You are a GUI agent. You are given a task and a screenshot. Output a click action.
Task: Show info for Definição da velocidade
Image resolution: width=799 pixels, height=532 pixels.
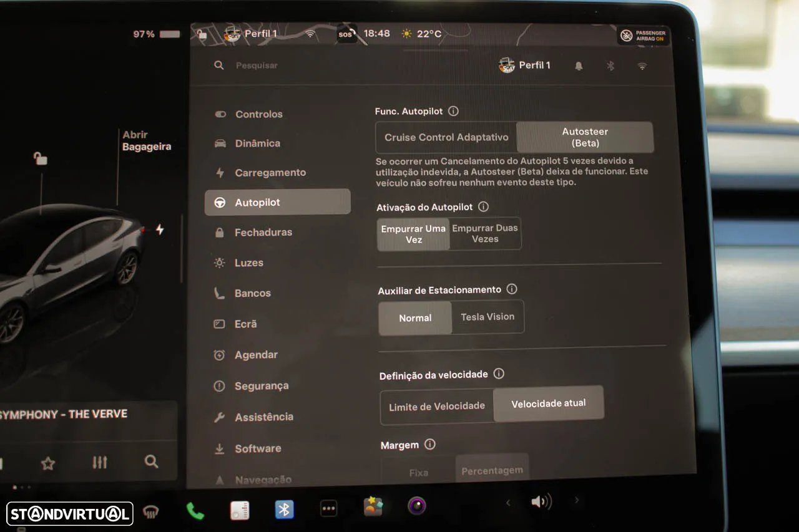click(x=499, y=374)
